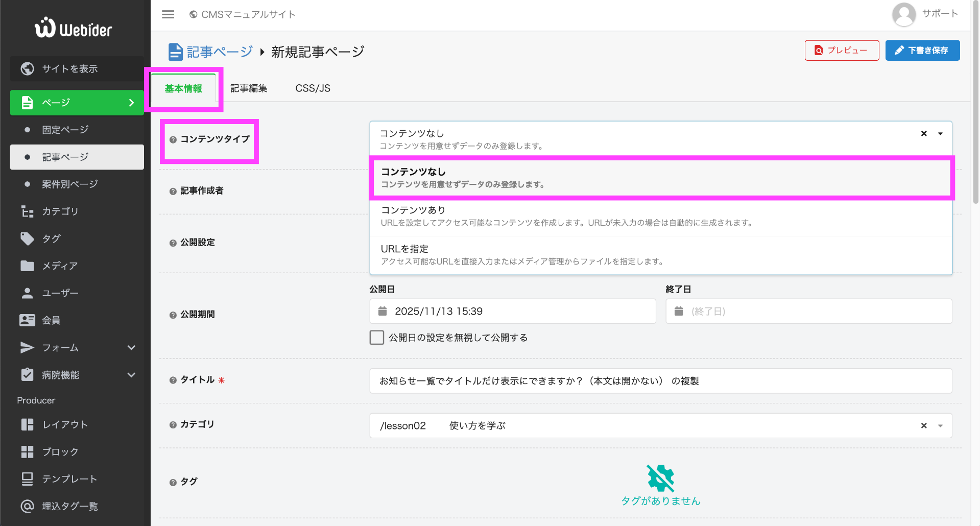Click the hamburger menu icon
This screenshot has height=526, width=980.
click(168, 14)
